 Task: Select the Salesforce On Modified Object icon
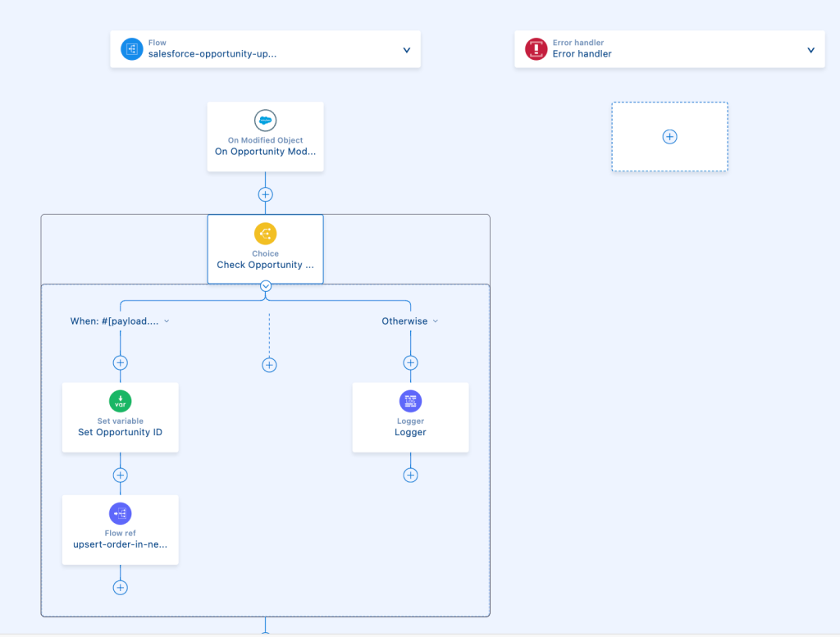pos(265,121)
